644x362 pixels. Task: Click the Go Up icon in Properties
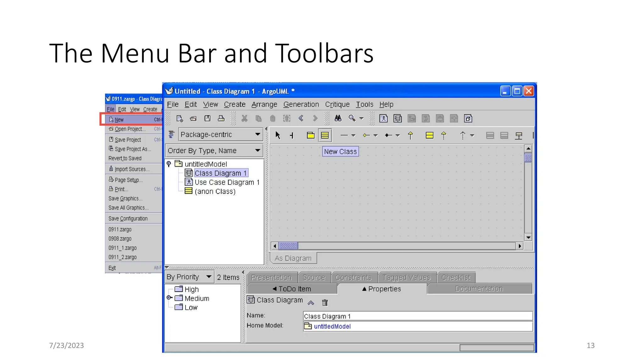click(311, 303)
